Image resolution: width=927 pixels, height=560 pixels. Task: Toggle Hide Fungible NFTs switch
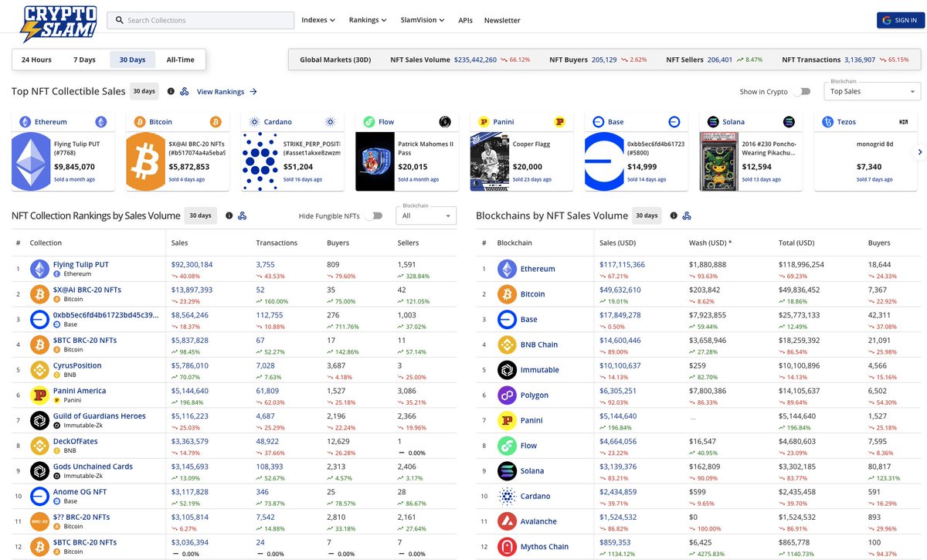pyautogui.click(x=374, y=216)
